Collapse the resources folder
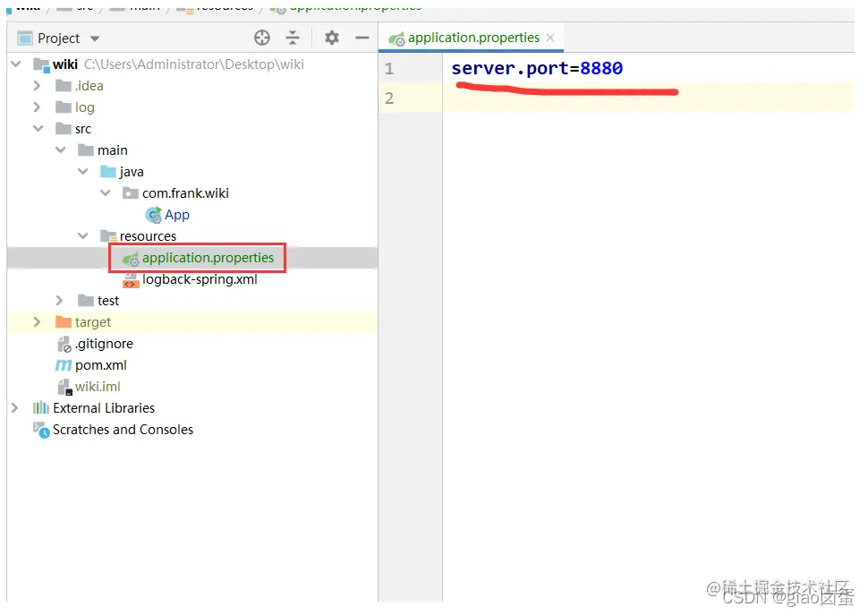Image resolution: width=868 pixels, height=615 pixels. pyautogui.click(x=82, y=235)
